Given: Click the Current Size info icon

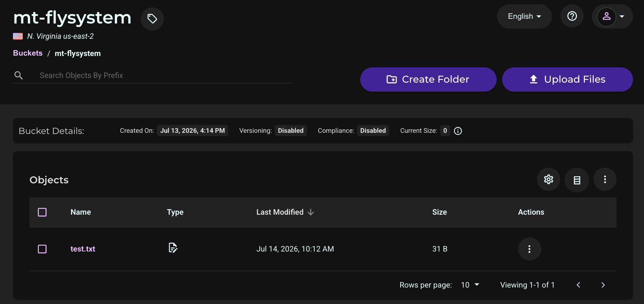Looking at the screenshot, I should click(458, 131).
